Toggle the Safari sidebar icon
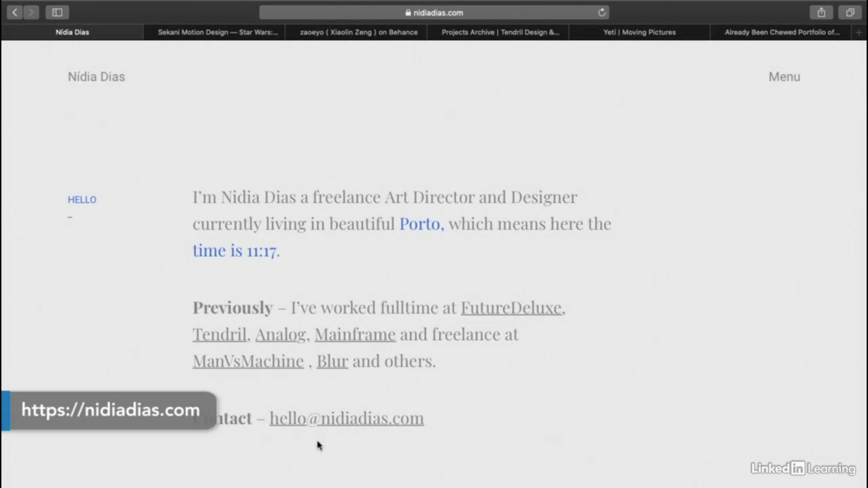Screen dimensions: 868x488 pos(57,13)
